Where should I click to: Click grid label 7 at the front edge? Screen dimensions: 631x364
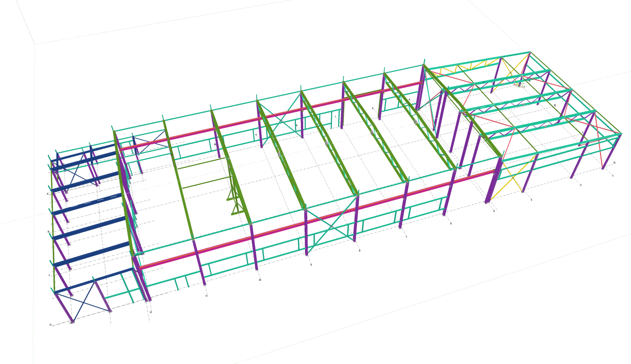(406, 237)
